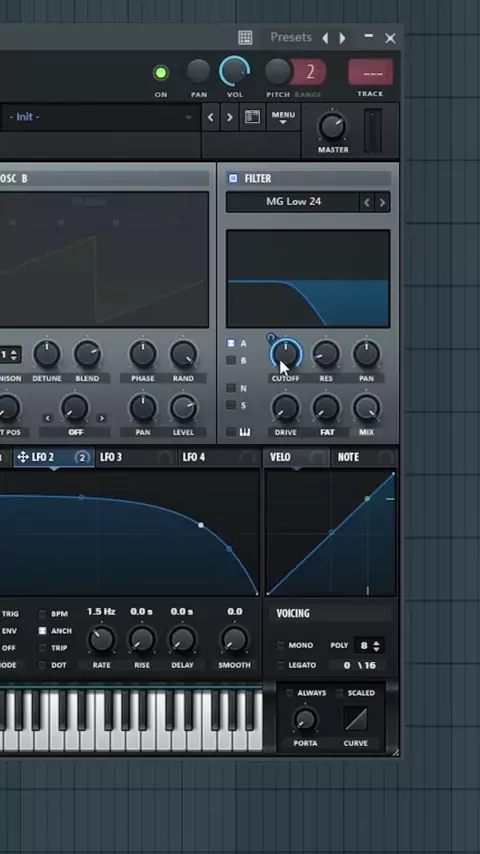Click the LFO RATE knob
Viewport: 480px width, 854px height.
101,639
